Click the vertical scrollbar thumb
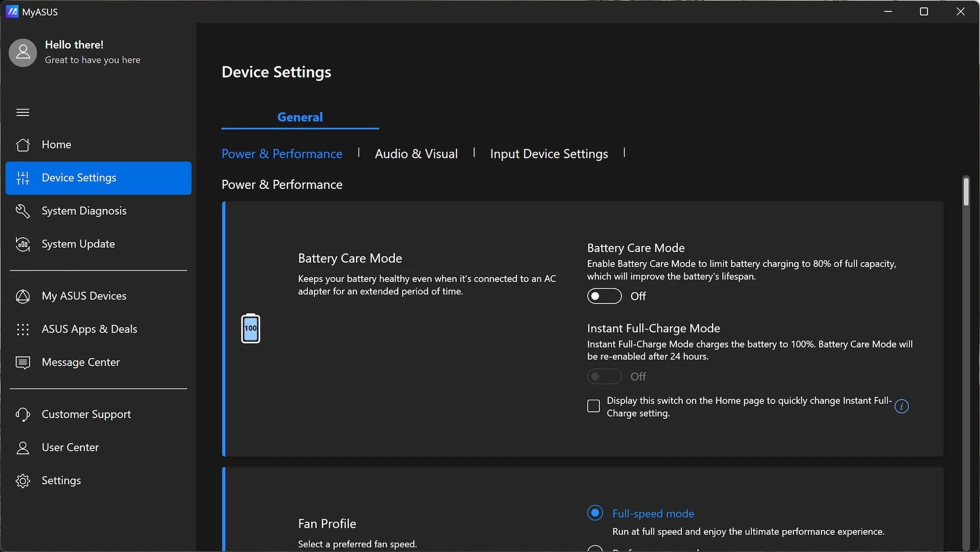The width and height of the screenshot is (980, 552). (x=966, y=191)
